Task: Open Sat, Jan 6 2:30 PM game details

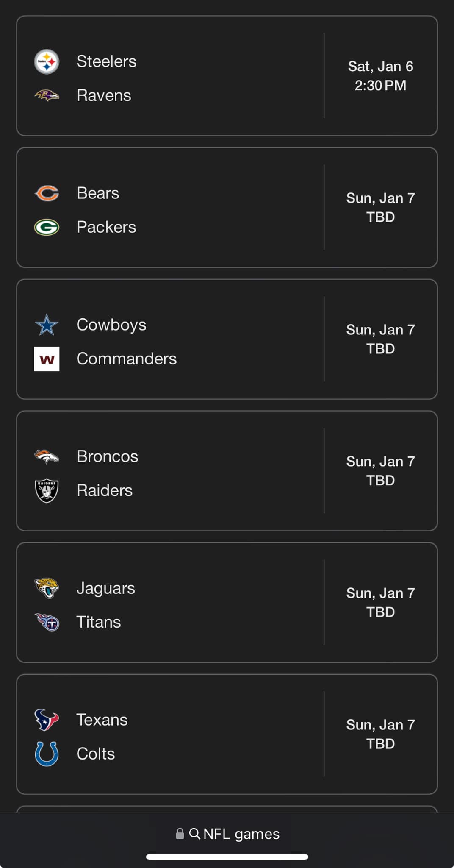Action: (x=380, y=76)
